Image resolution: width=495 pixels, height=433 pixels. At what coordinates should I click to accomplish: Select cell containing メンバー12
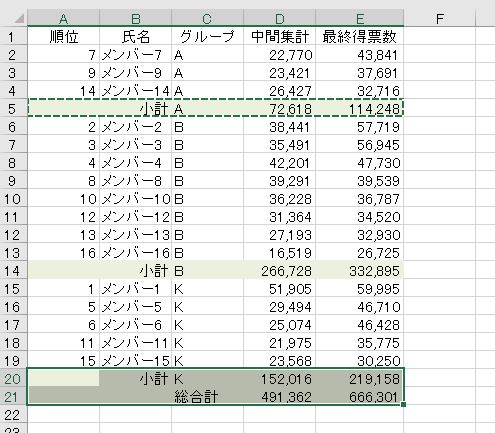135,217
